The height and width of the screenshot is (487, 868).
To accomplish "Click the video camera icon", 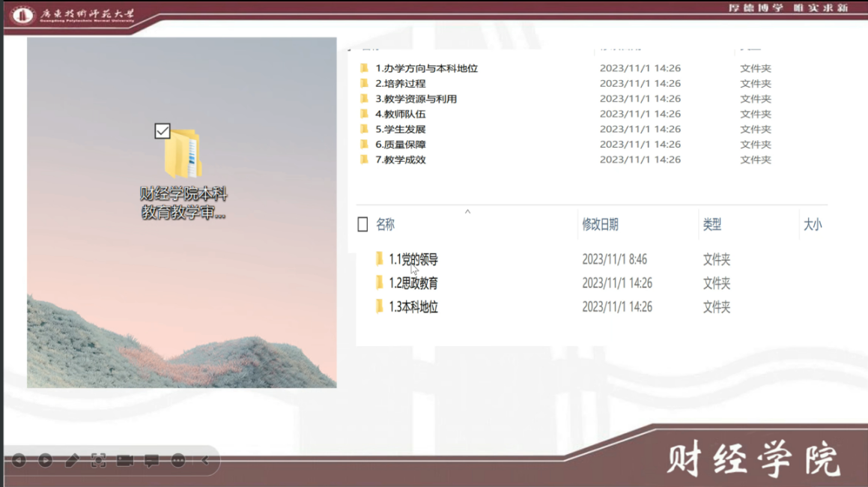I will point(125,460).
